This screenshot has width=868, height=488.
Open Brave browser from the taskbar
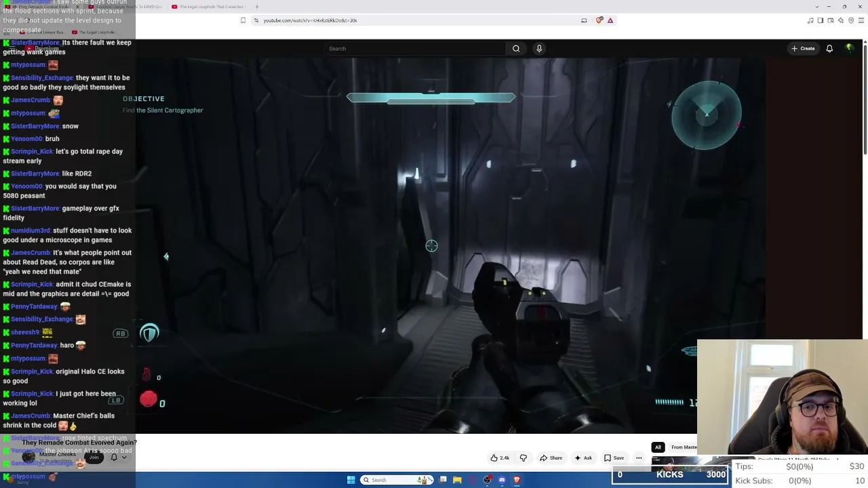(517, 480)
